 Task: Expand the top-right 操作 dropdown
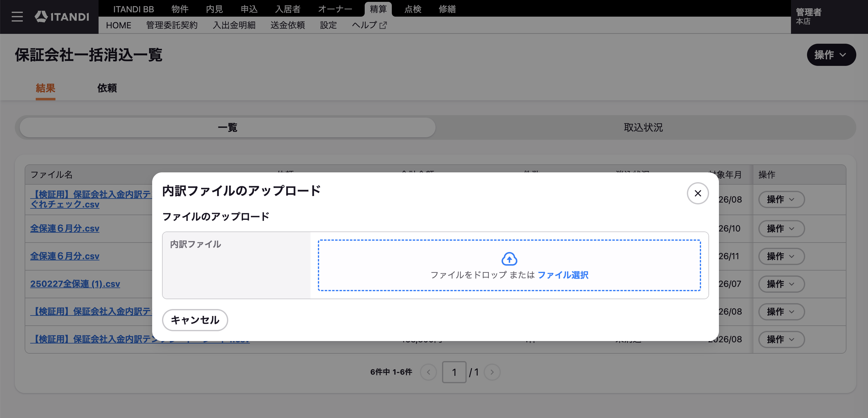click(831, 54)
